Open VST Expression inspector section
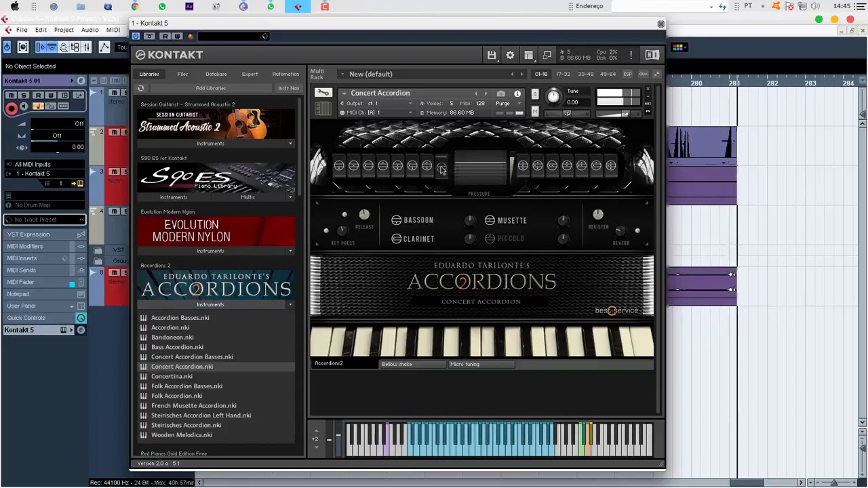868x488 pixels. 44,235
